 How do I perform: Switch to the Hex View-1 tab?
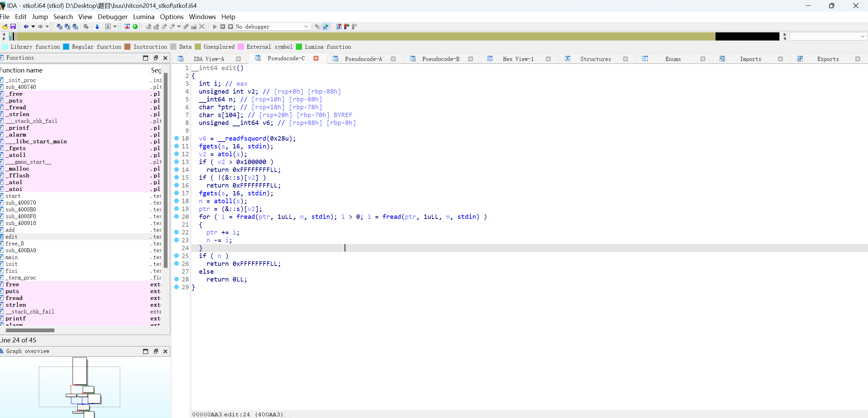click(518, 59)
